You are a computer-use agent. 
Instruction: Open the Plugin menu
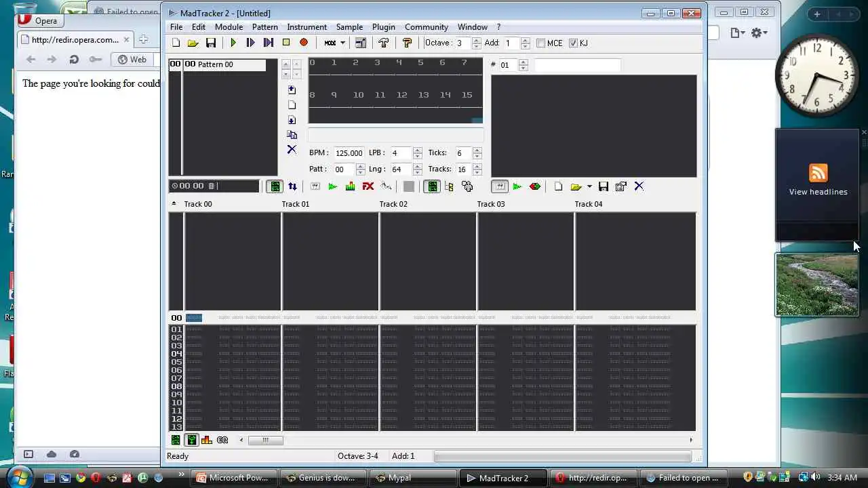(384, 27)
